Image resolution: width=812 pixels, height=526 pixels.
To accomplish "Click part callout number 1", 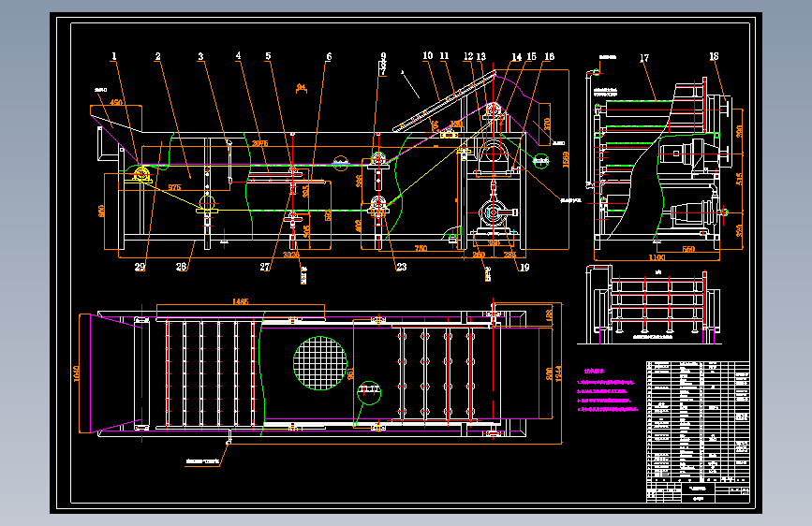I will click(x=114, y=56).
